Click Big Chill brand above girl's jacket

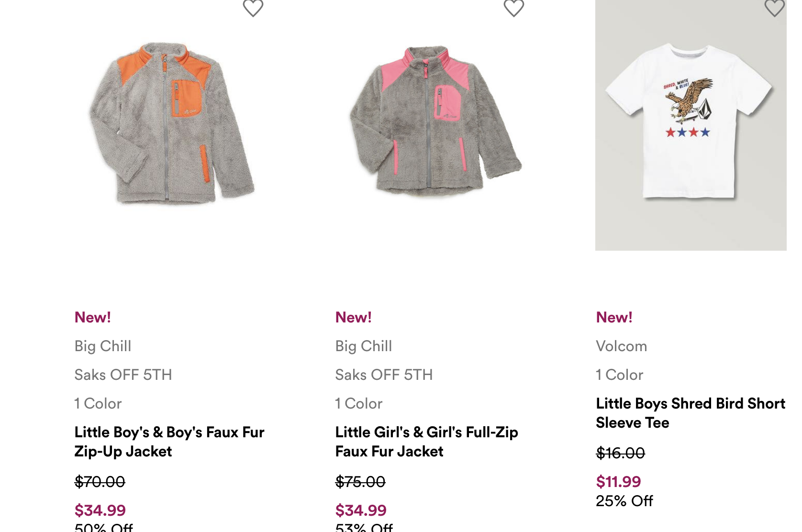(364, 346)
